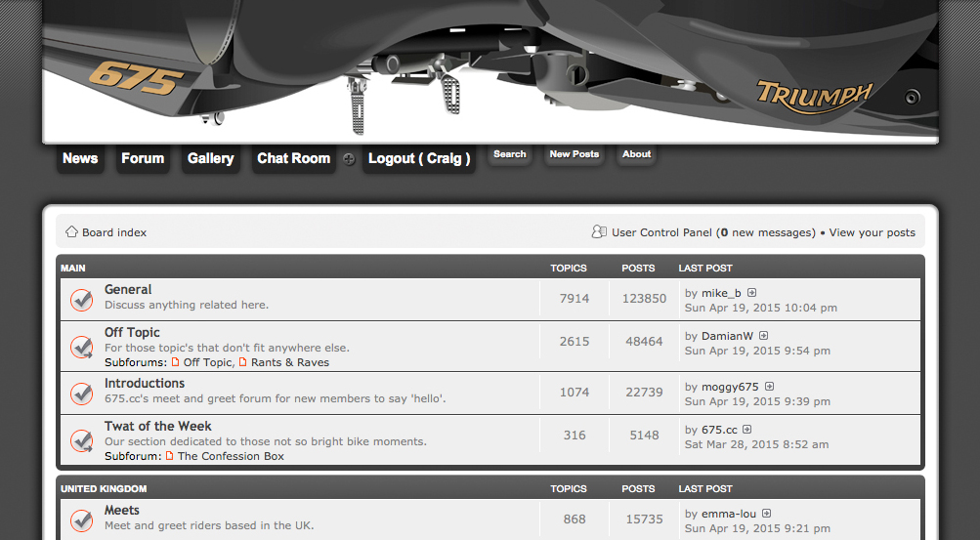The height and width of the screenshot is (540, 980).
Task: View latest post icon beside moggy675
Action: point(769,387)
